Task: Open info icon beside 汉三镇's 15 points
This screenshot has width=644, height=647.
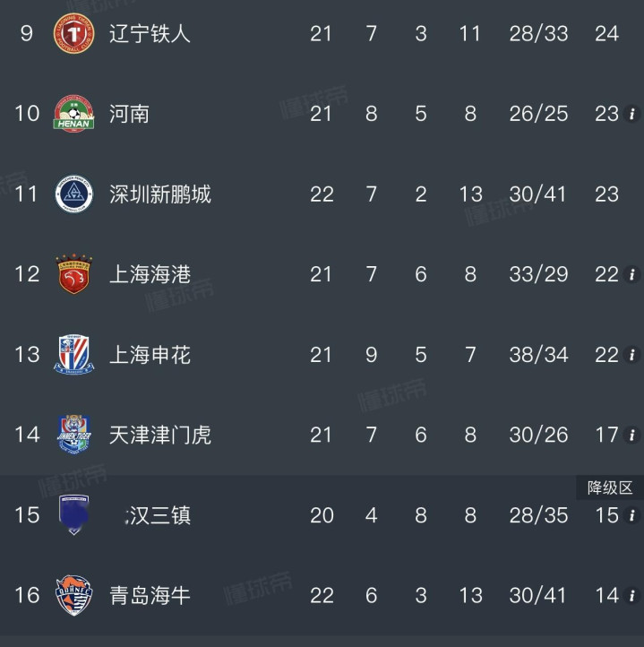Action: [x=631, y=515]
